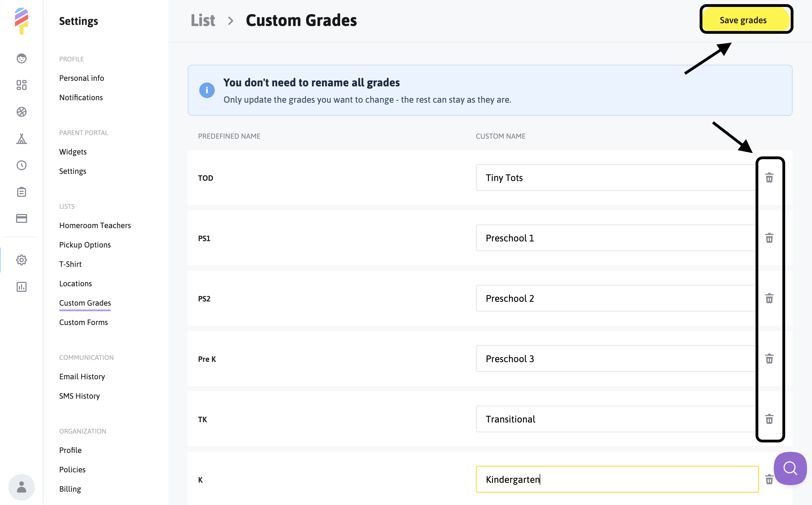Remove the Transitional custom name via trash icon
Viewport: 812px width, 505px height.
point(769,419)
